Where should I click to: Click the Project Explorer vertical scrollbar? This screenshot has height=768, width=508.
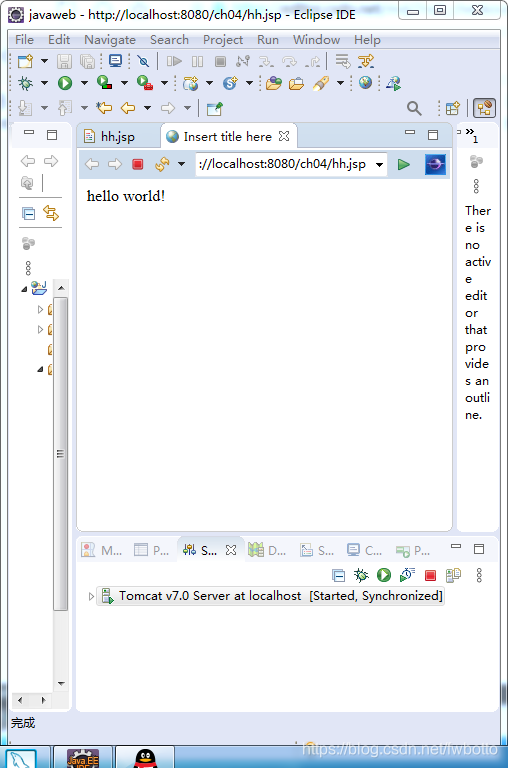tap(61, 454)
